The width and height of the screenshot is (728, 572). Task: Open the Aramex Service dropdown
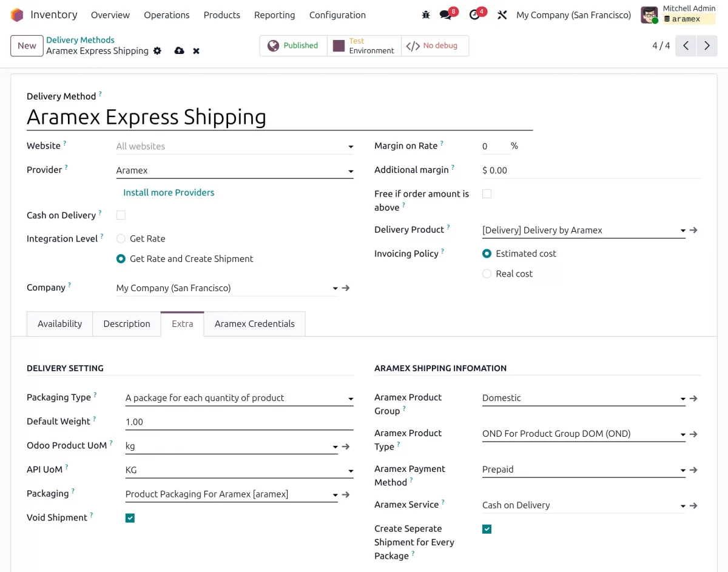[584, 506]
